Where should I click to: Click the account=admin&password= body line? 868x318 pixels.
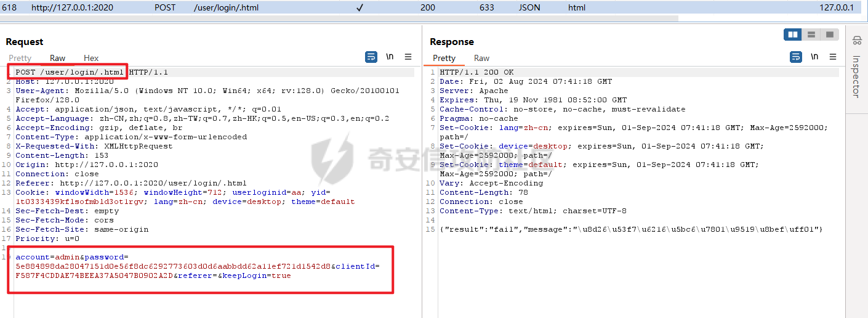coord(72,256)
